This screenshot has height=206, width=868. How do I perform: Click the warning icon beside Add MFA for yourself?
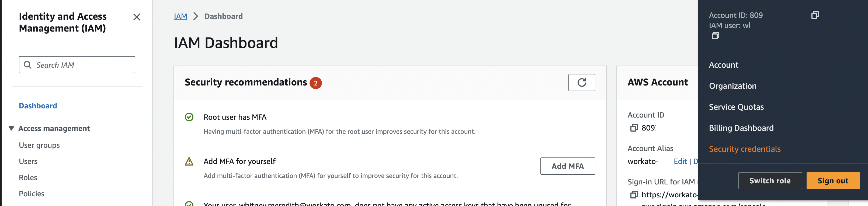(x=189, y=161)
